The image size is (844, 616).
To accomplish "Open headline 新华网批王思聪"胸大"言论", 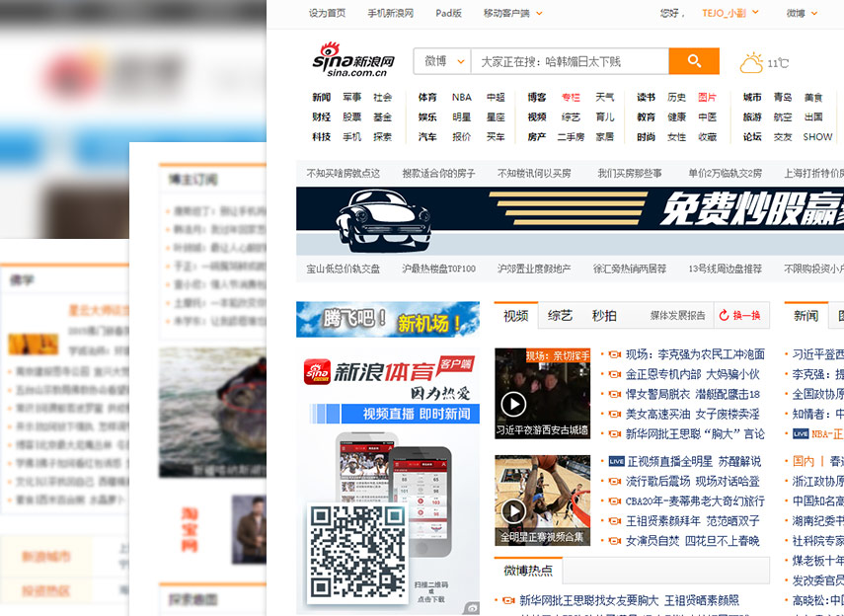I will pyautogui.click(x=695, y=434).
